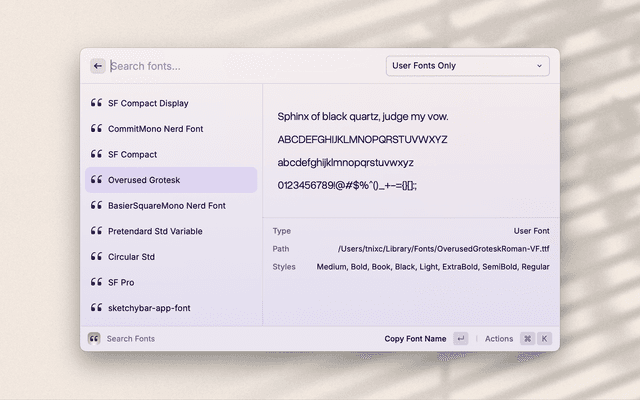Open the Actions menu
This screenshot has height=400, width=640.
pyautogui.click(x=498, y=339)
